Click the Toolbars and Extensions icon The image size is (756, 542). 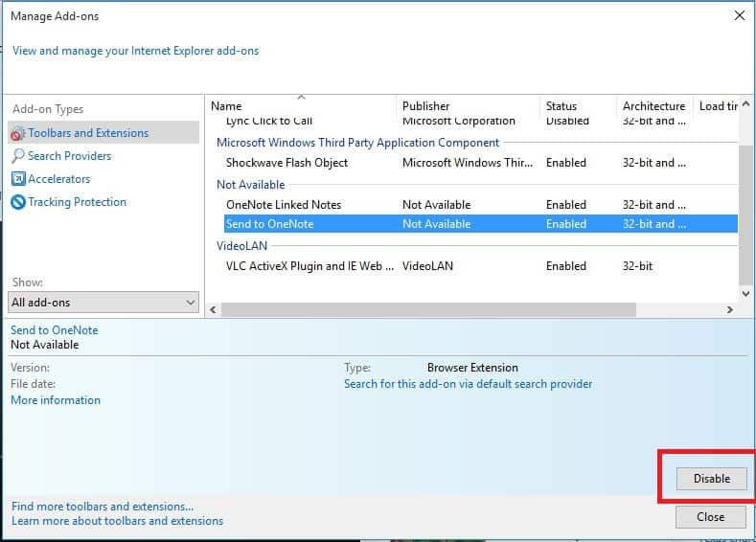pos(18,133)
